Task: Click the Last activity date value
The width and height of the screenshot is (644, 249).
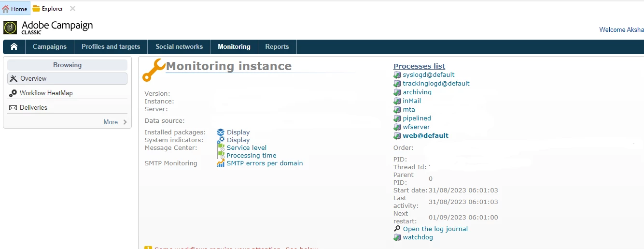Action: 463,202
